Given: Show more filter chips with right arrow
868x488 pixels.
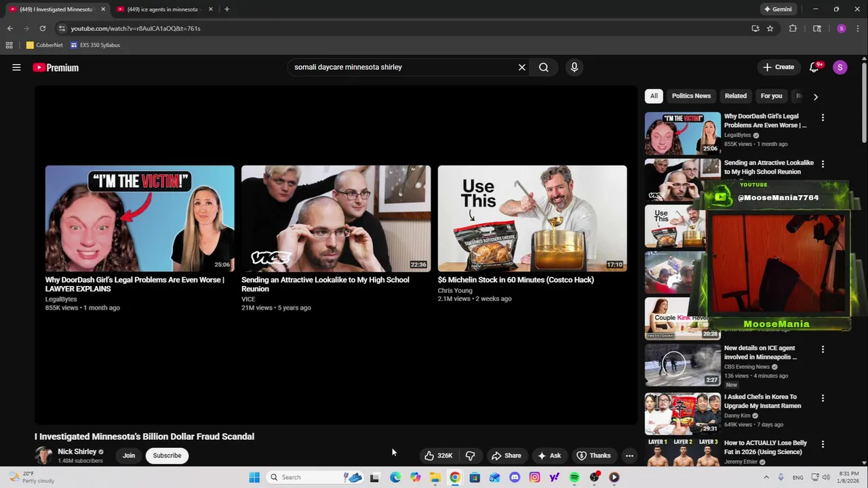Looking at the screenshot, I should click(x=816, y=96).
